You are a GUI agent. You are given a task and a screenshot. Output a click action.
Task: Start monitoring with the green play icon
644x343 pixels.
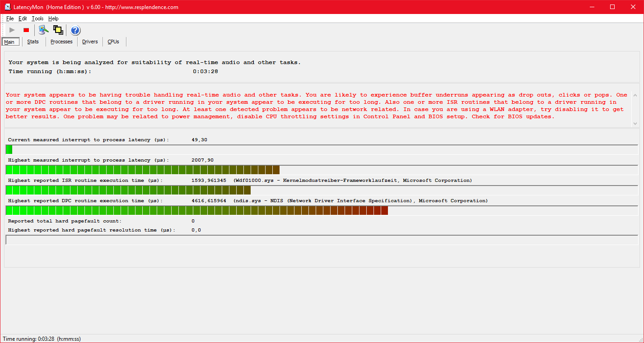[12, 30]
